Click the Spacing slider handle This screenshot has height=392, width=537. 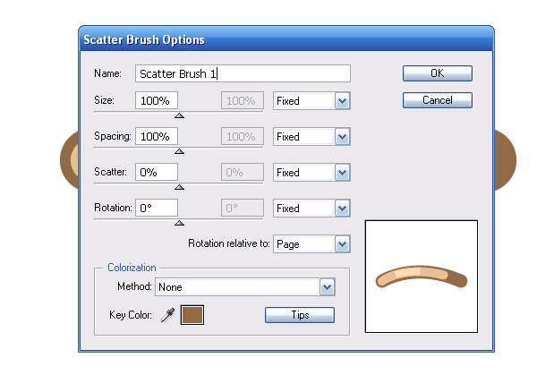(179, 151)
